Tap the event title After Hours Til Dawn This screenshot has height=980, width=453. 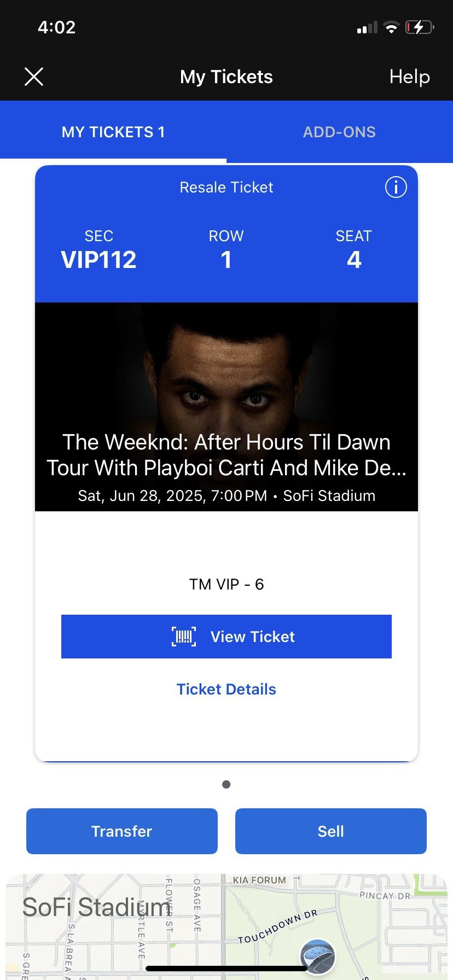pos(226,455)
